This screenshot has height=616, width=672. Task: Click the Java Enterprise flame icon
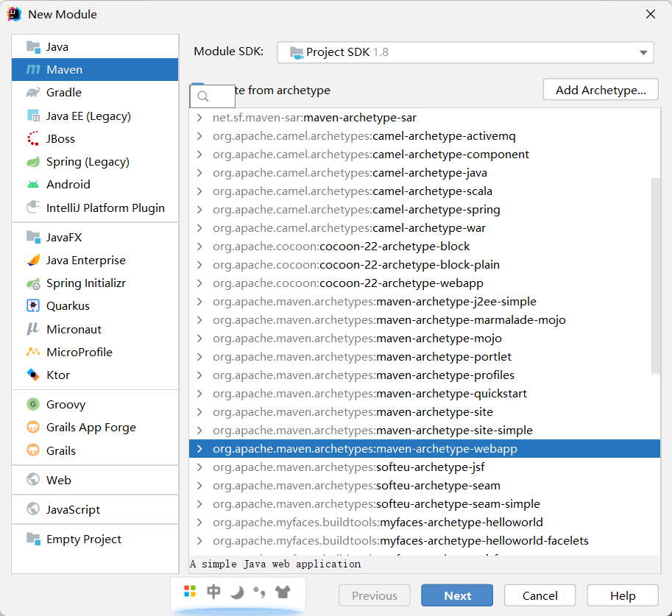(33, 261)
